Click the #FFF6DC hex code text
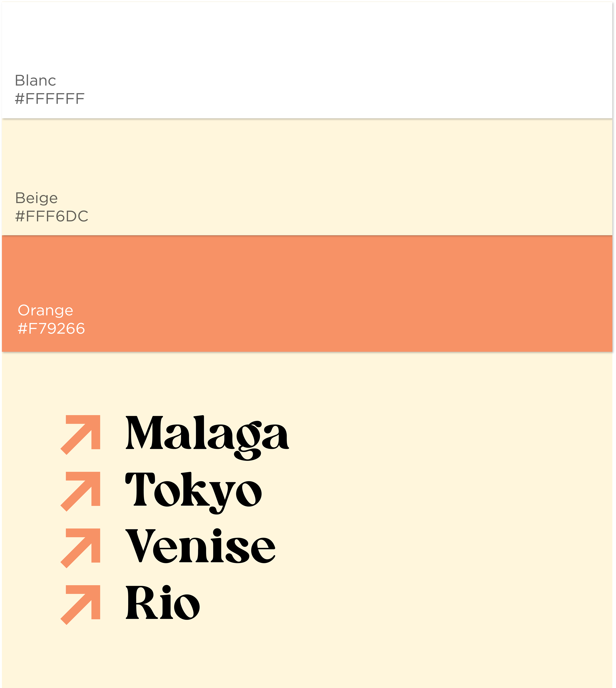Viewport: 616px width, 688px height. (52, 216)
